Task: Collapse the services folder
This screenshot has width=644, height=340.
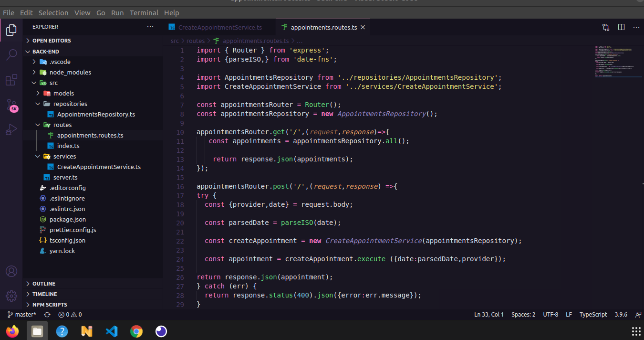Action: point(93,156)
